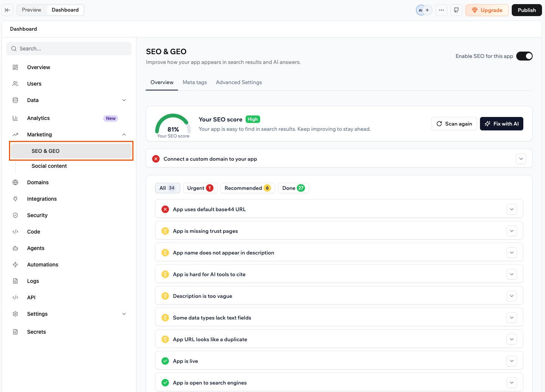The image size is (545, 392).
Task: Open Social content in sidebar
Action: [x=49, y=166]
